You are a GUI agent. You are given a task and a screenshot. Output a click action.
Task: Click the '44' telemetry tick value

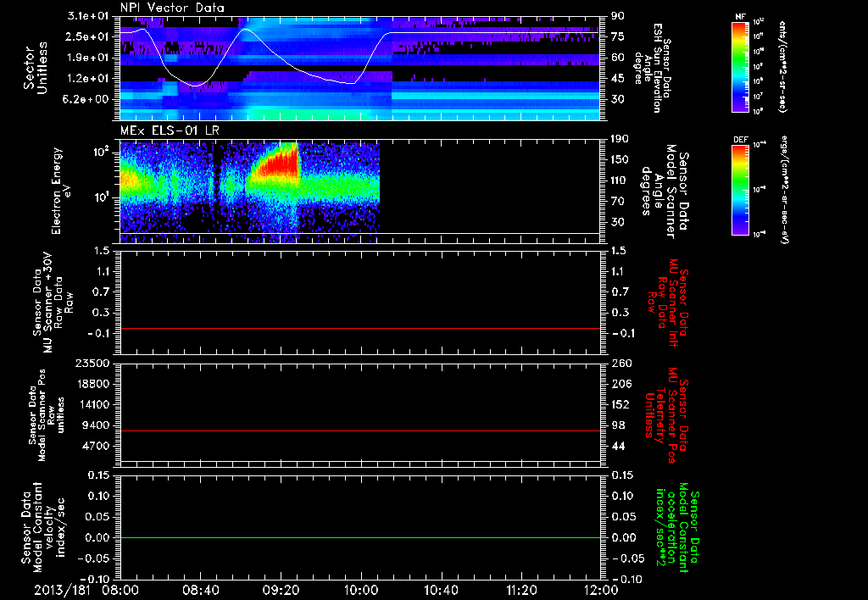[618, 446]
